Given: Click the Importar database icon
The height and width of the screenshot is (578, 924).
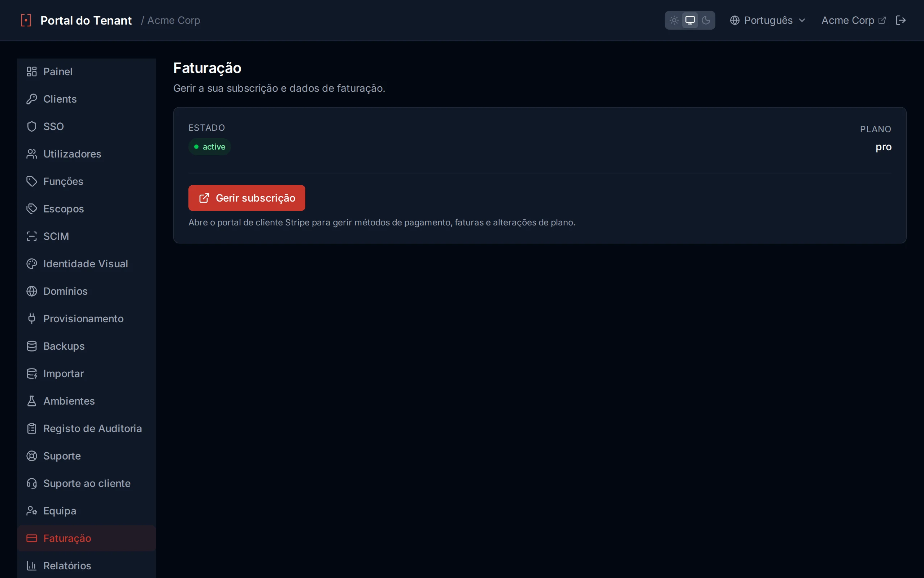Looking at the screenshot, I should click(32, 374).
